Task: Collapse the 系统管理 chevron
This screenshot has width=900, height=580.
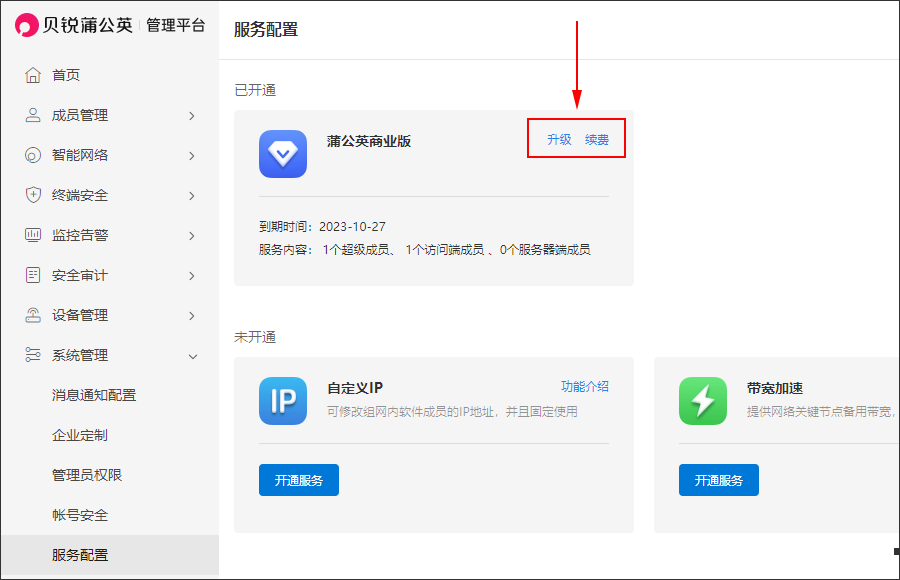Action: (193, 357)
